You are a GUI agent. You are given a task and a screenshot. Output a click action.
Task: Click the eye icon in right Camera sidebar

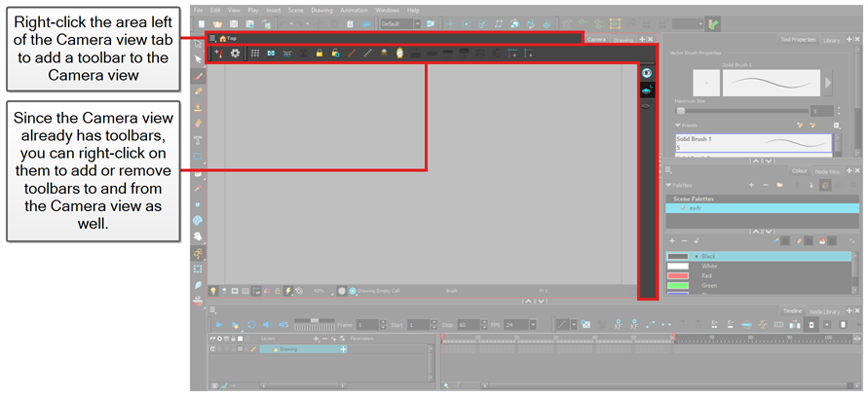(x=645, y=73)
